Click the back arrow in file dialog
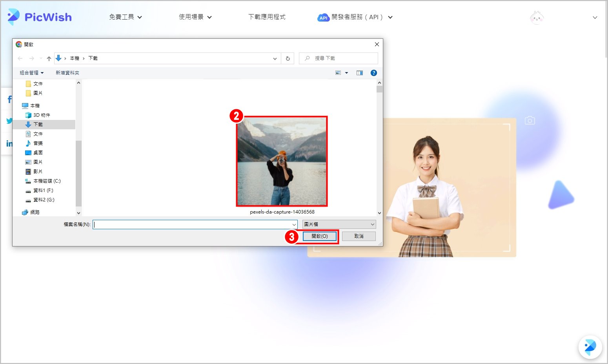608x364 pixels. (20, 58)
